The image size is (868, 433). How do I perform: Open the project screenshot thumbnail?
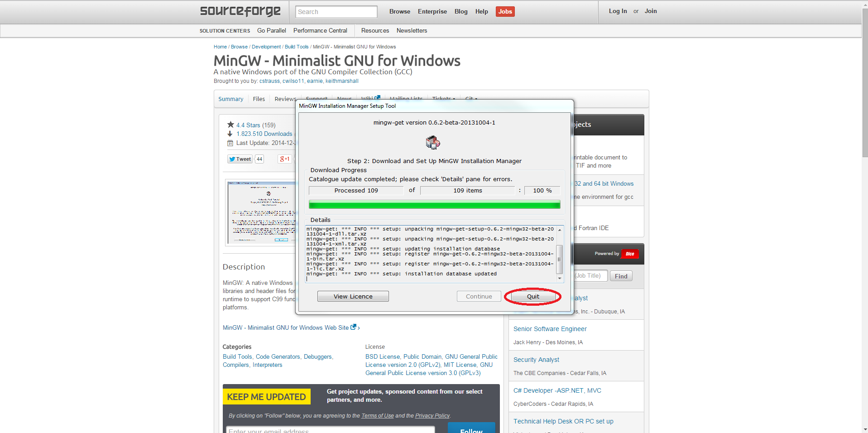tap(261, 212)
